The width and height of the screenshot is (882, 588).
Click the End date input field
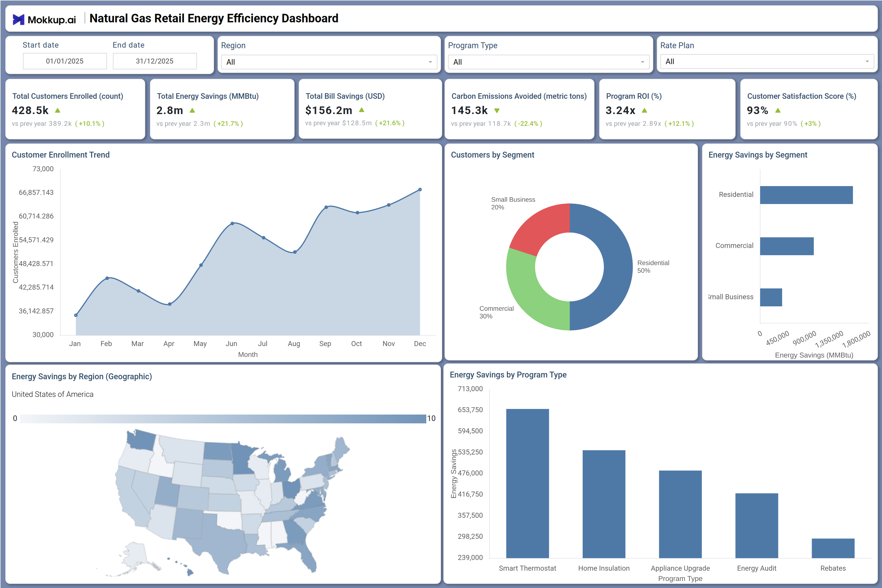(155, 61)
